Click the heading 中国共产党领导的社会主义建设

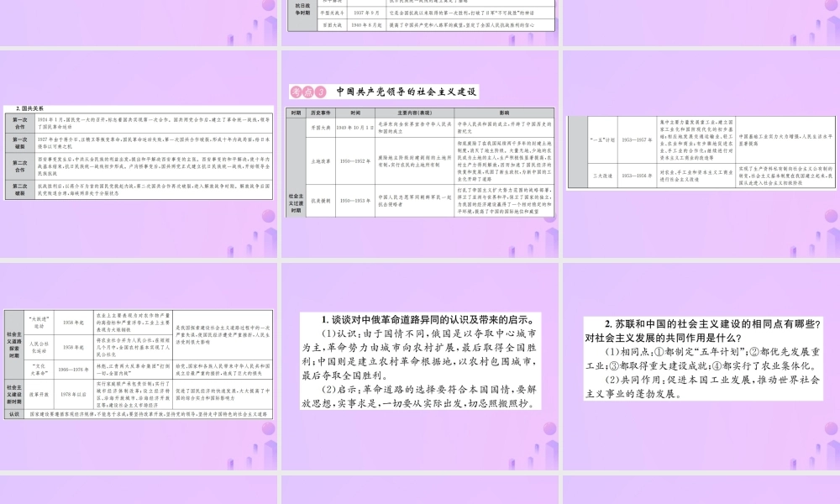[x=407, y=92]
